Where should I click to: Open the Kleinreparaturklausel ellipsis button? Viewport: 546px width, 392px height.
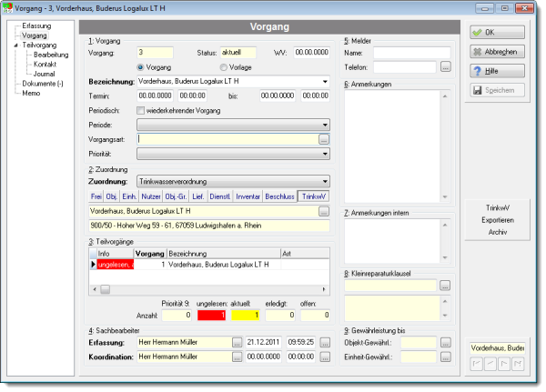445,286
